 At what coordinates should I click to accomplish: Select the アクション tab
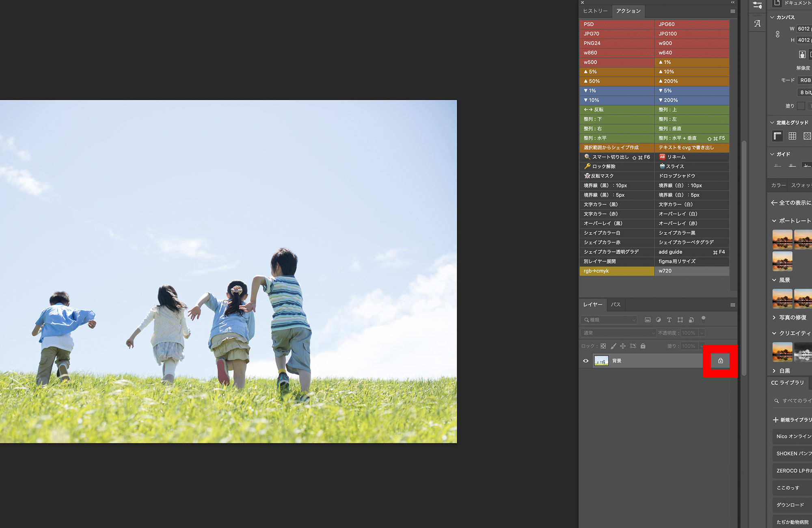[x=628, y=11]
